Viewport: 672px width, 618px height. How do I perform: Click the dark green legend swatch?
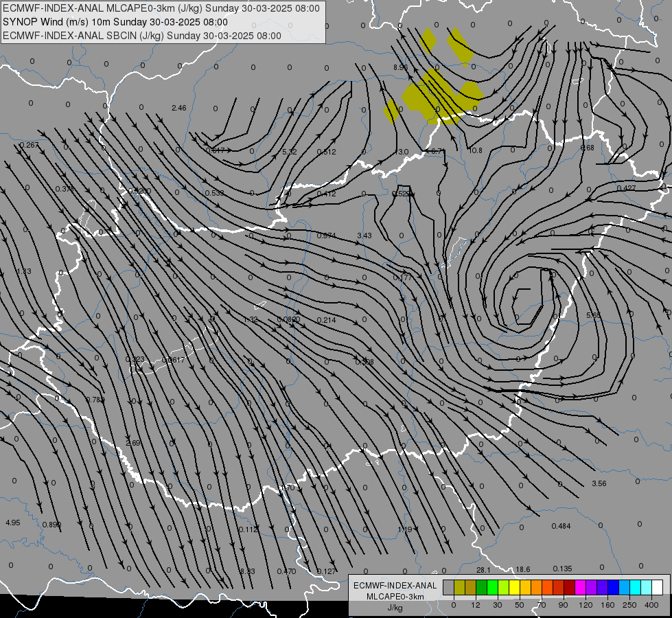(481, 587)
